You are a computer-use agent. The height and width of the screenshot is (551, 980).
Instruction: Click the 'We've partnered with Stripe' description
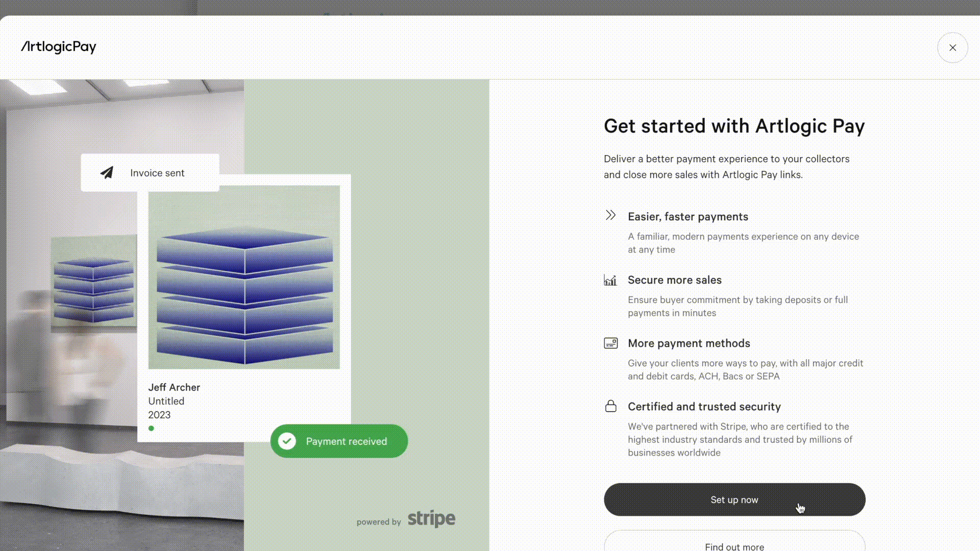(x=740, y=439)
